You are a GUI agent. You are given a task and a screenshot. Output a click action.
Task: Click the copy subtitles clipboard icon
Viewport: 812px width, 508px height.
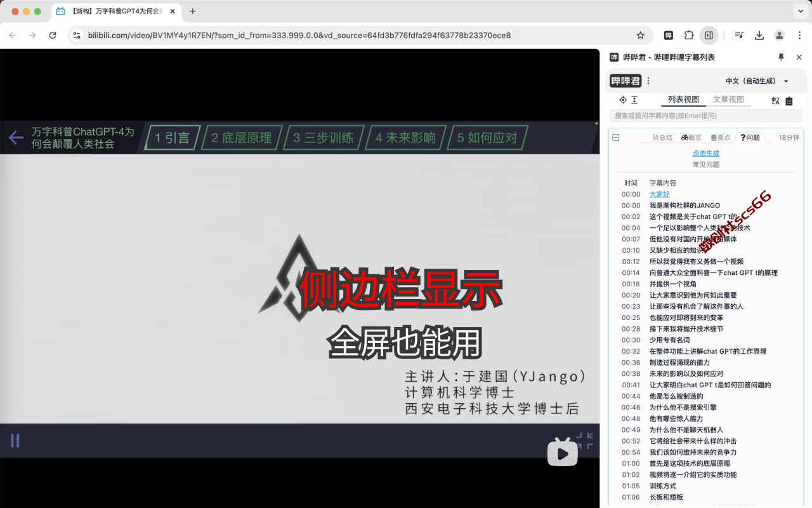click(x=789, y=101)
